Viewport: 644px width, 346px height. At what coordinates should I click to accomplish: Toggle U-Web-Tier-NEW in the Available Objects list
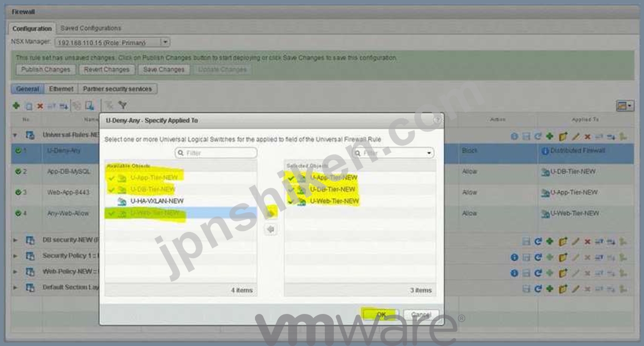click(x=180, y=213)
